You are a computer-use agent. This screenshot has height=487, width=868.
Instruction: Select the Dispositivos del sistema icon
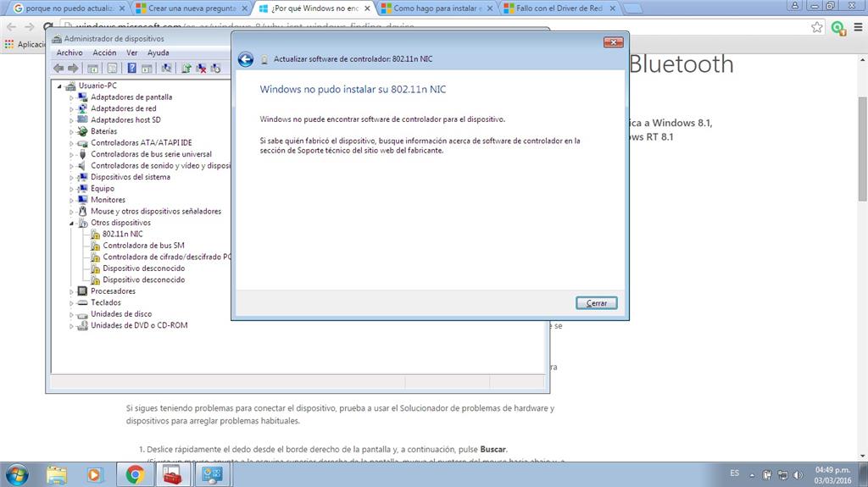(x=82, y=177)
